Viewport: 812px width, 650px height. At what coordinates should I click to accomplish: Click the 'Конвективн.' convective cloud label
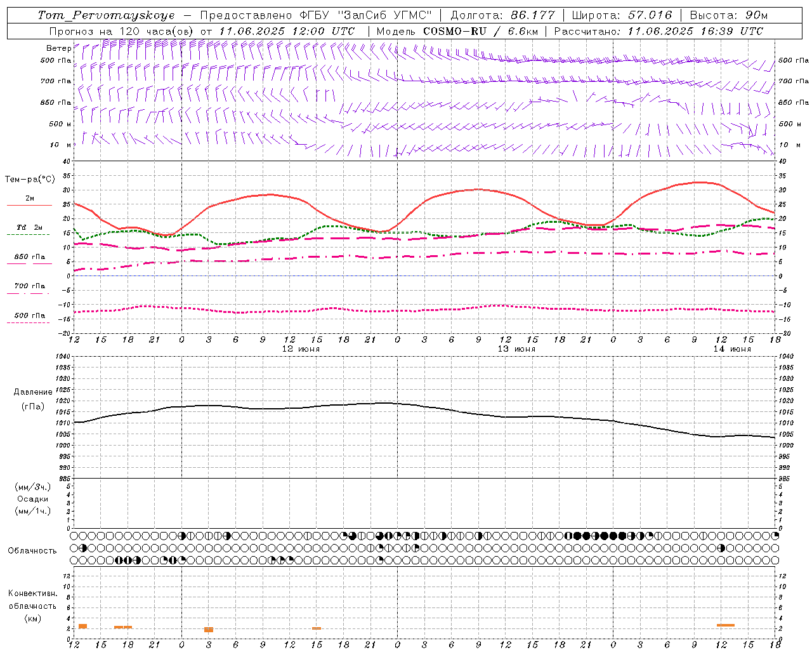pyautogui.click(x=33, y=594)
